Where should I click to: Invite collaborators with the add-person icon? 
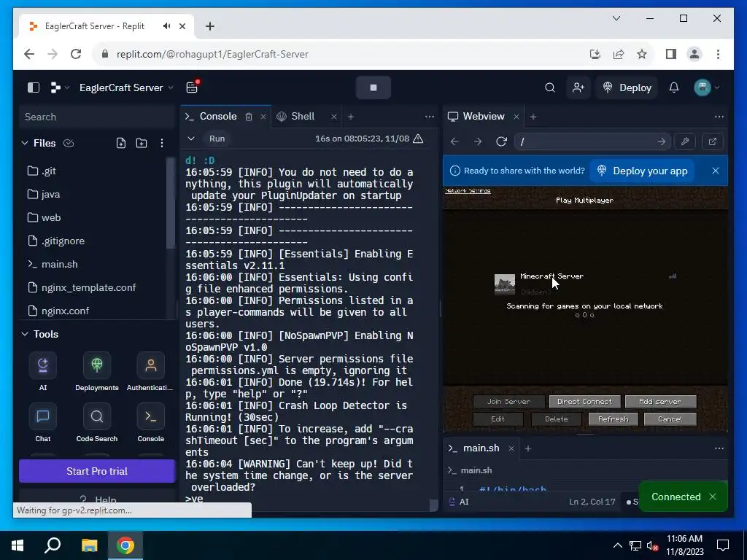coord(578,87)
